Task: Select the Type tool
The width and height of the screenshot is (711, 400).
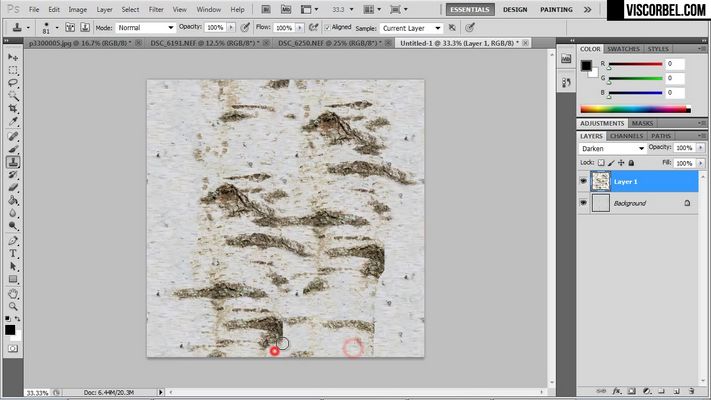Action: pos(13,254)
